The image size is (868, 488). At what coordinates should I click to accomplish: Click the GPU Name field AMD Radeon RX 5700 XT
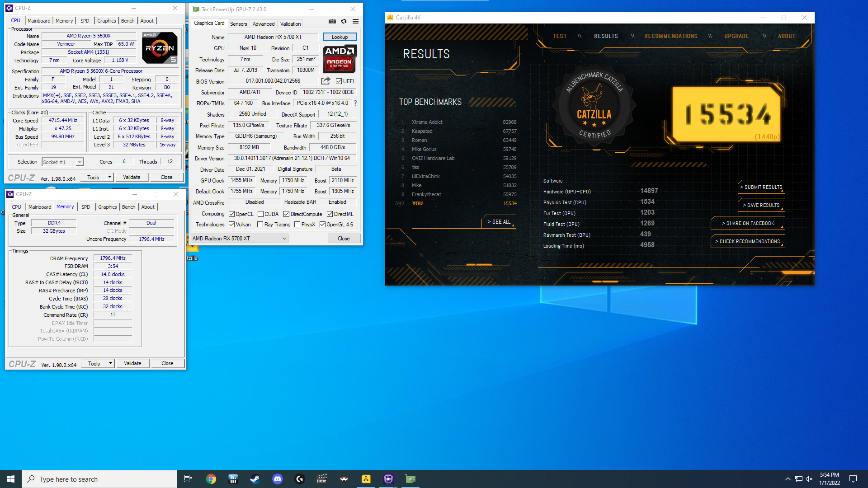coord(273,37)
